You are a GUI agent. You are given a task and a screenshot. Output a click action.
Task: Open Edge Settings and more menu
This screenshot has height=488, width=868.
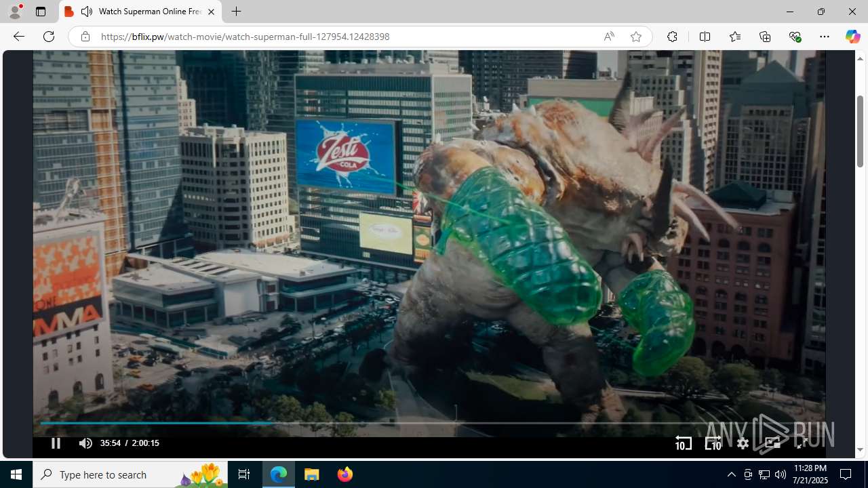(825, 37)
